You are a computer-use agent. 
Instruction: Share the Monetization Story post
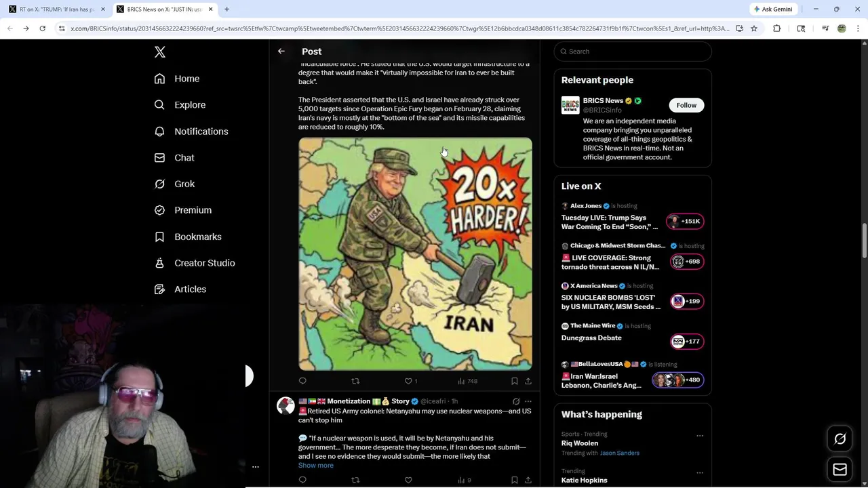[528, 480]
